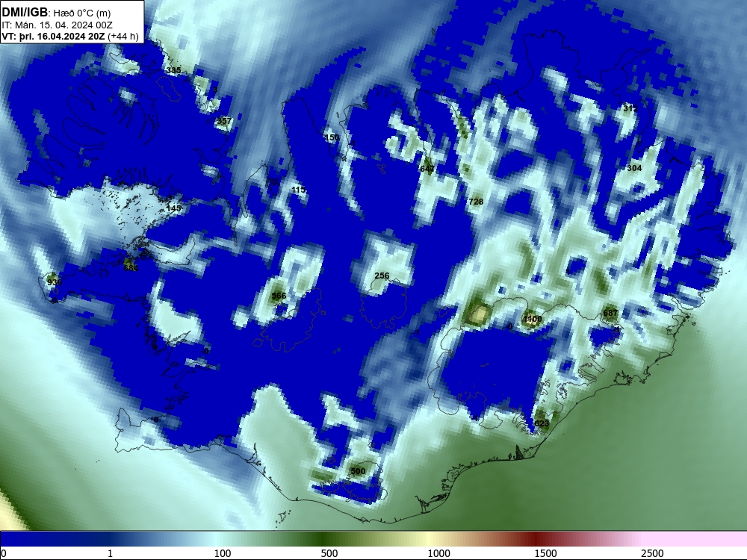Click the 647 value label on map

tap(427, 169)
